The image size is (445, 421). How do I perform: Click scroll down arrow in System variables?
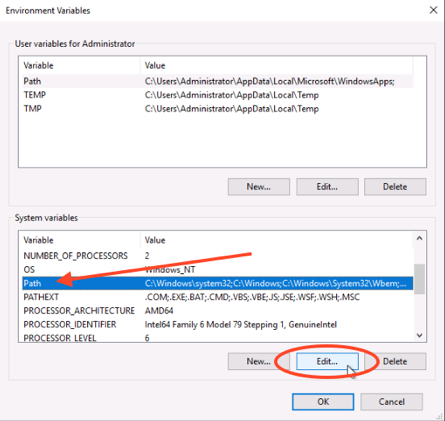pyautogui.click(x=419, y=335)
